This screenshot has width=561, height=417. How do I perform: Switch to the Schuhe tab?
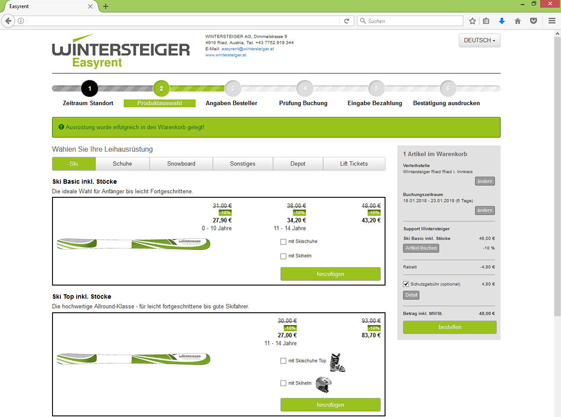(x=122, y=164)
